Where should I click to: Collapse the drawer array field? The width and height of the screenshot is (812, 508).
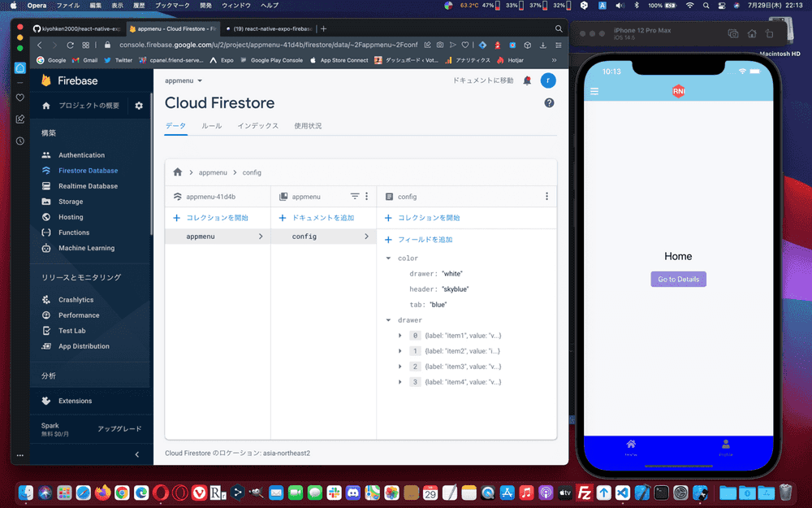(388, 320)
